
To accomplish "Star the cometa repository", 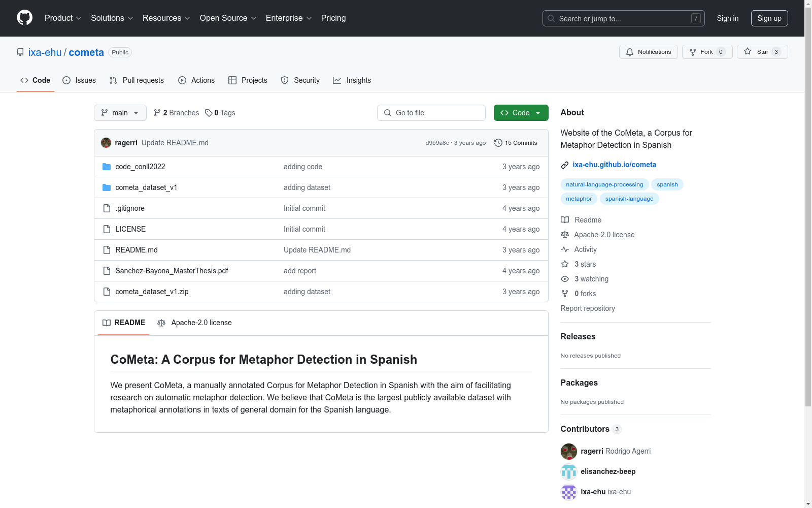I will 762,52.
